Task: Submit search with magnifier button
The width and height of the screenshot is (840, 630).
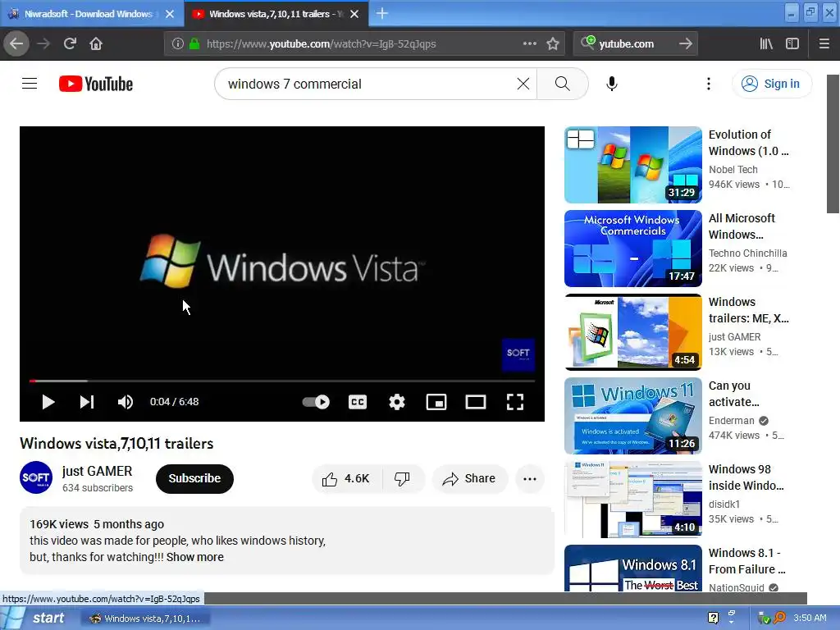Action: pyautogui.click(x=563, y=84)
